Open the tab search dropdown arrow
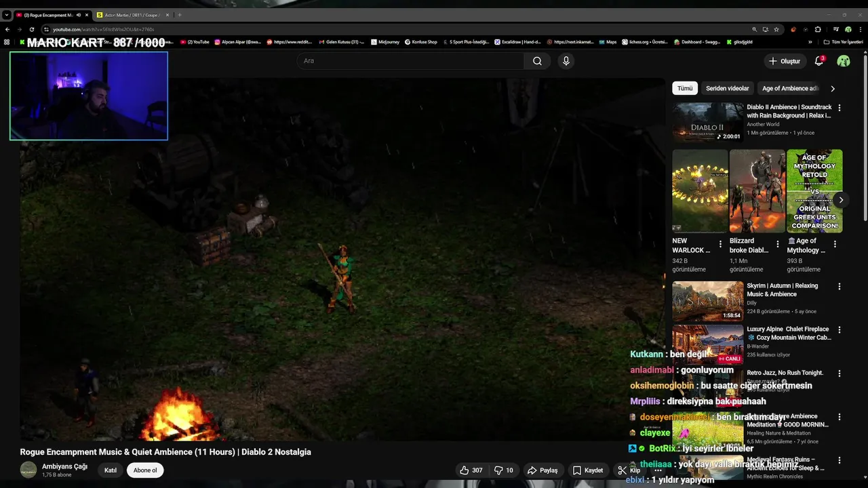 pyautogui.click(x=7, y=15)
